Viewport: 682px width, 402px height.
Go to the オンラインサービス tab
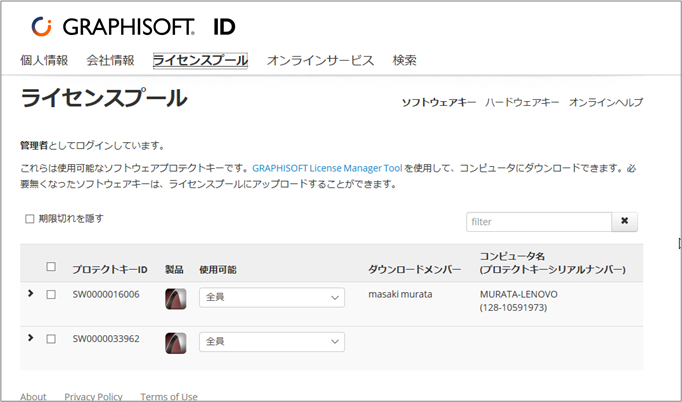tap(320, 60)
